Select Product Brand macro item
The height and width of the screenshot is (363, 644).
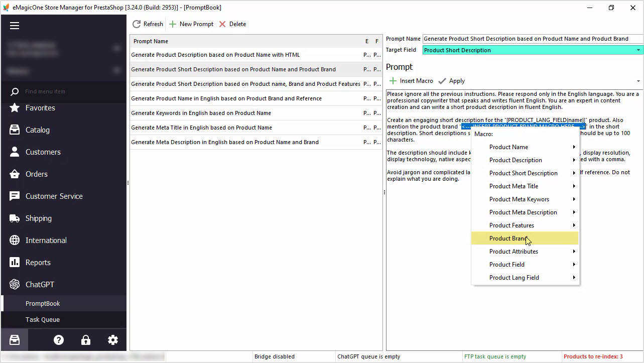(x=525, y=238)
